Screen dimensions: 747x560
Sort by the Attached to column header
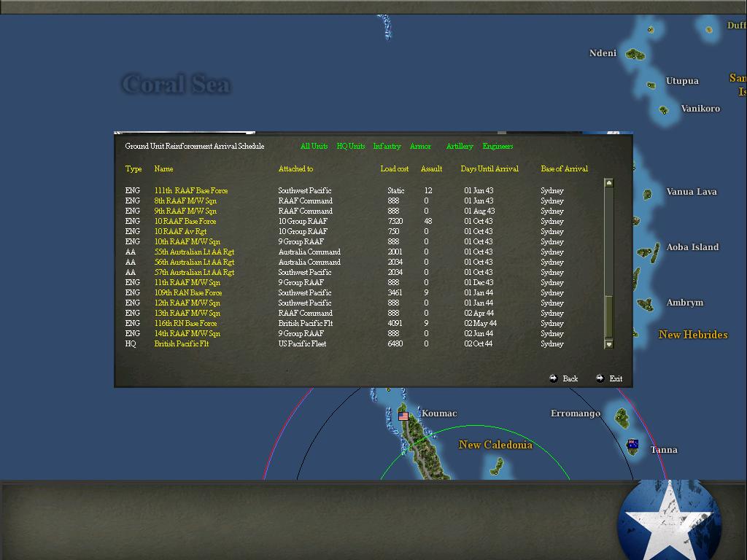(296, 168)
